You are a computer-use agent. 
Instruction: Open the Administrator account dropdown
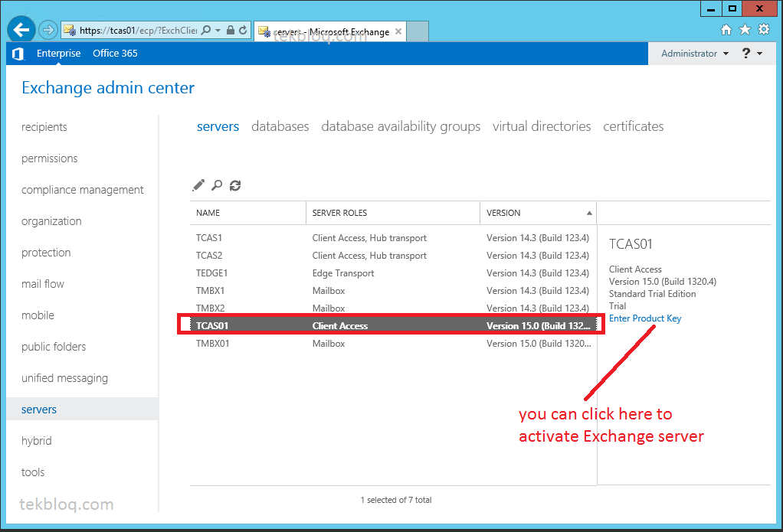pos(695,54)
